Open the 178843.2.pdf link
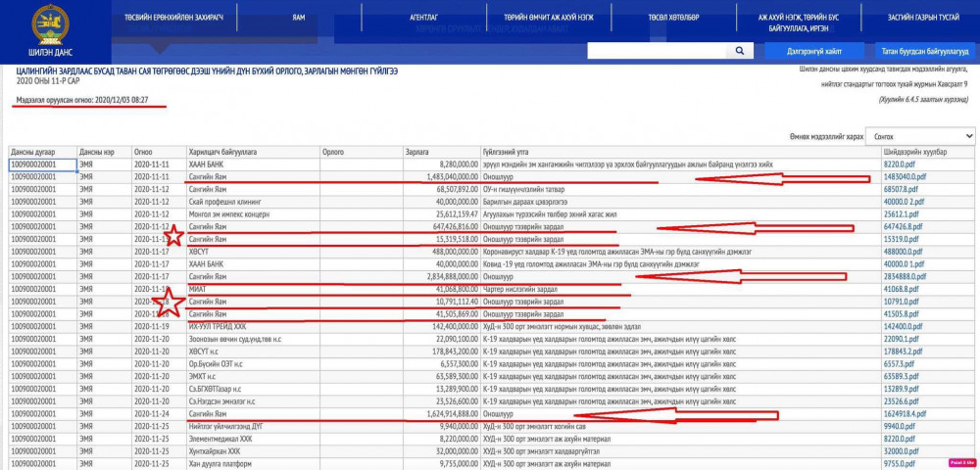The height and width of the screenshot is (470, 980). (902, 352)
